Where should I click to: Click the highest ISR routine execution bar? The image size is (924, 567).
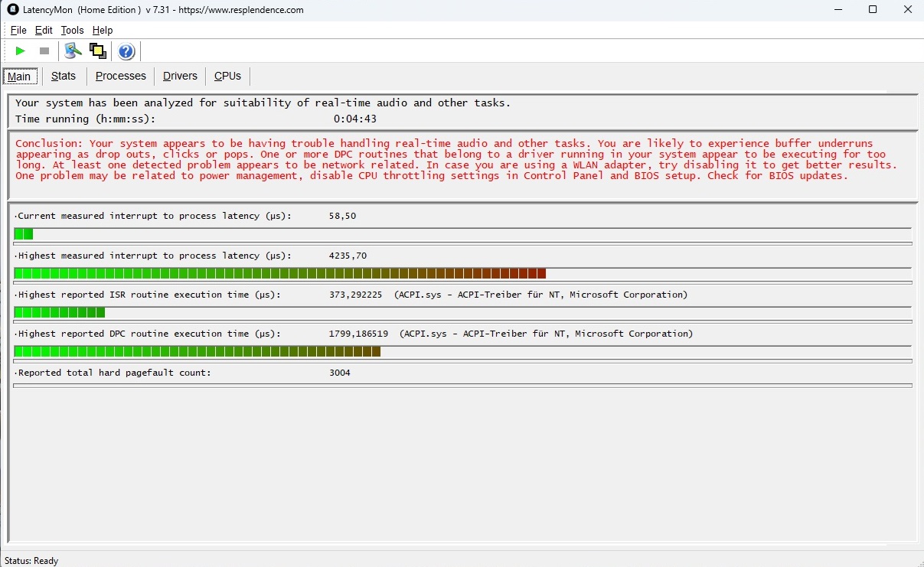[462, 312]
